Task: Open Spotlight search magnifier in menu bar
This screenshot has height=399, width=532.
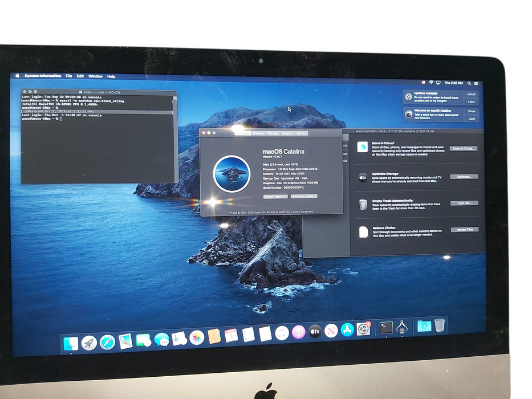Action: (469, 83)
